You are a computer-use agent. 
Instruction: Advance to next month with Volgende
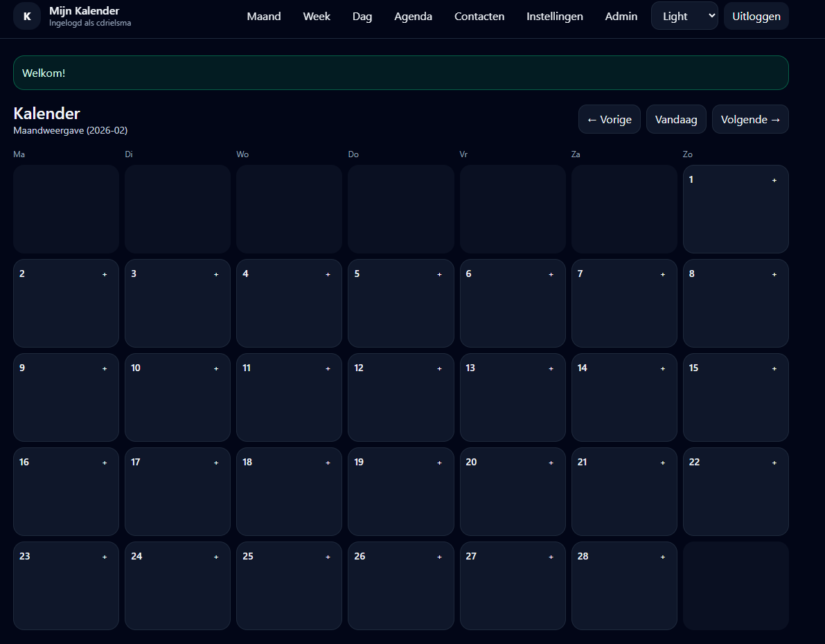(x=750, y=119)
